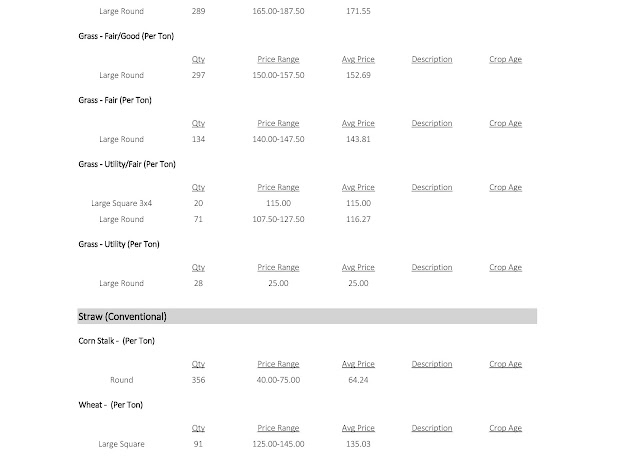Click the Wheat - (Per Ton) heading

click(111, 405)
